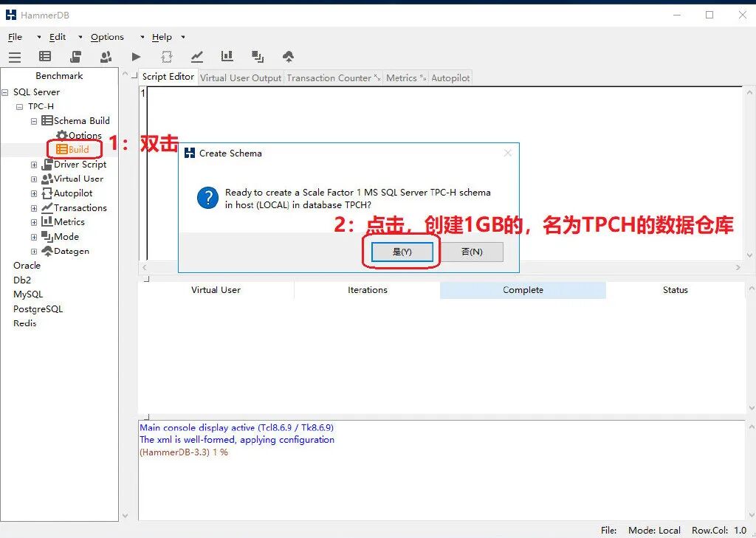The height and width of the screenshot is (538, 756).
Task: Select Redis in the Benchmark tree
Action: click(x=24, y=323)
